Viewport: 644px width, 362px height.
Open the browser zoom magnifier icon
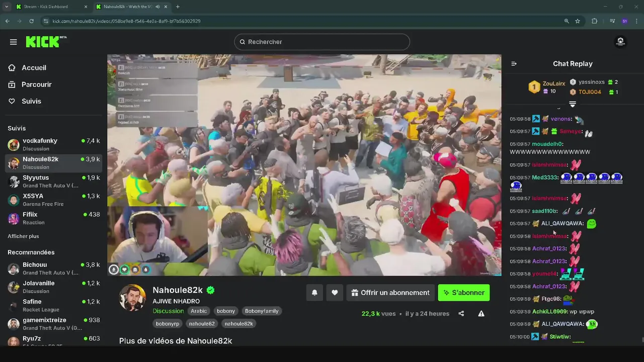[x=567, y=21]
